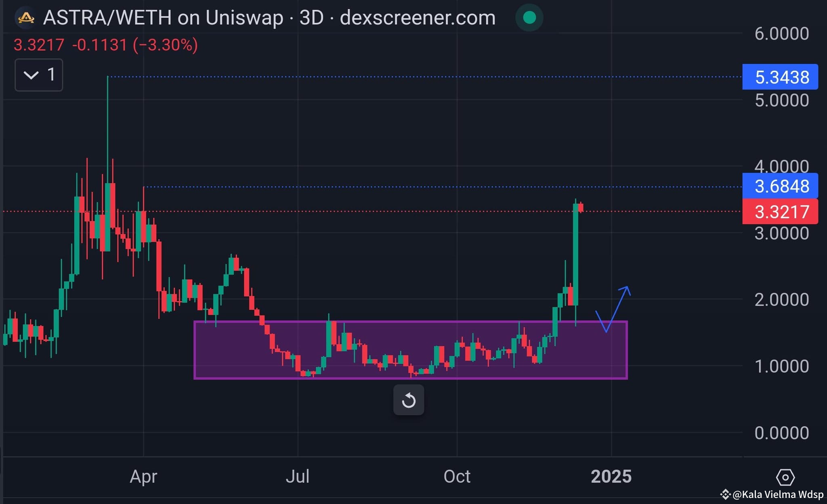Select the 3.6848 blue price label
The width and height of the screenshot is (827, 504).
780,186
